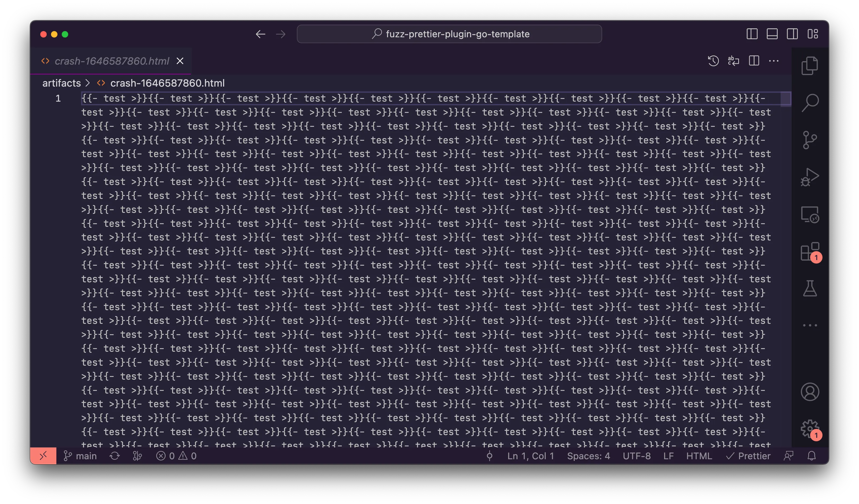859x504 pixels.
Task: Open the Extensions view with badge
Action: tap(810, 252)
